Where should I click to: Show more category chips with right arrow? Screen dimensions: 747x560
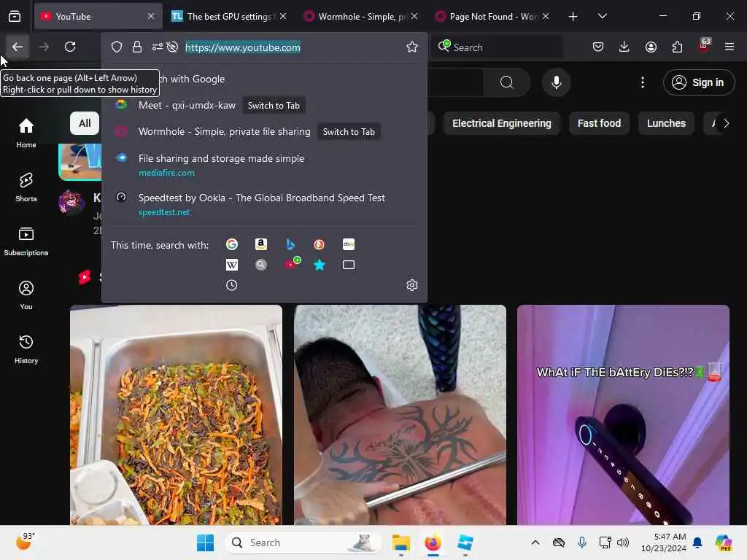(x=726, y=123)
